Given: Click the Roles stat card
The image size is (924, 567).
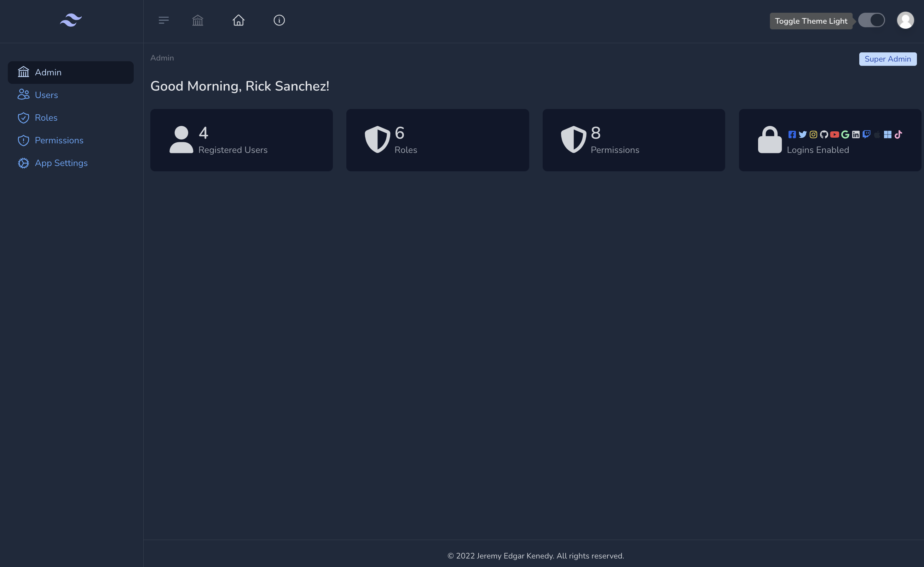Looking at the screenshot, I should coord(437,140).
